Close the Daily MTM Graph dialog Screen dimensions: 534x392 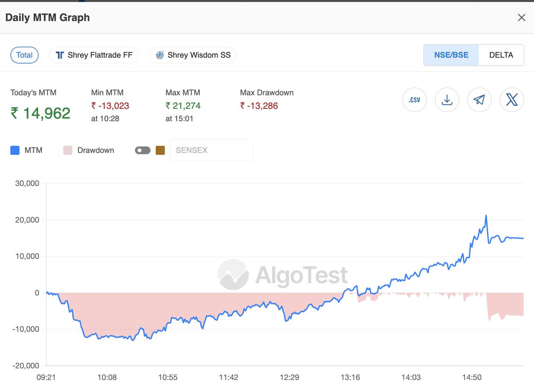point(521,18)
